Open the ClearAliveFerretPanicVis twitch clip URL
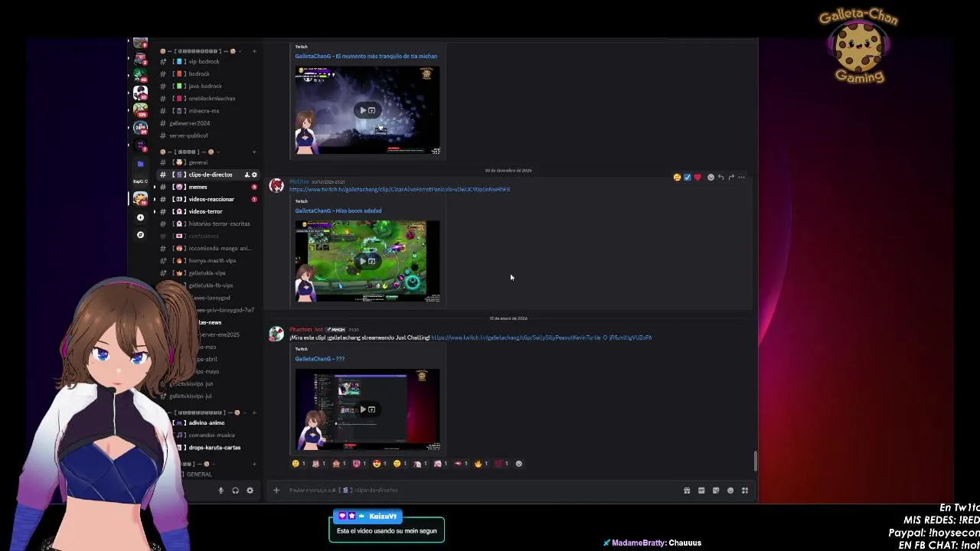 coord(400,189)
